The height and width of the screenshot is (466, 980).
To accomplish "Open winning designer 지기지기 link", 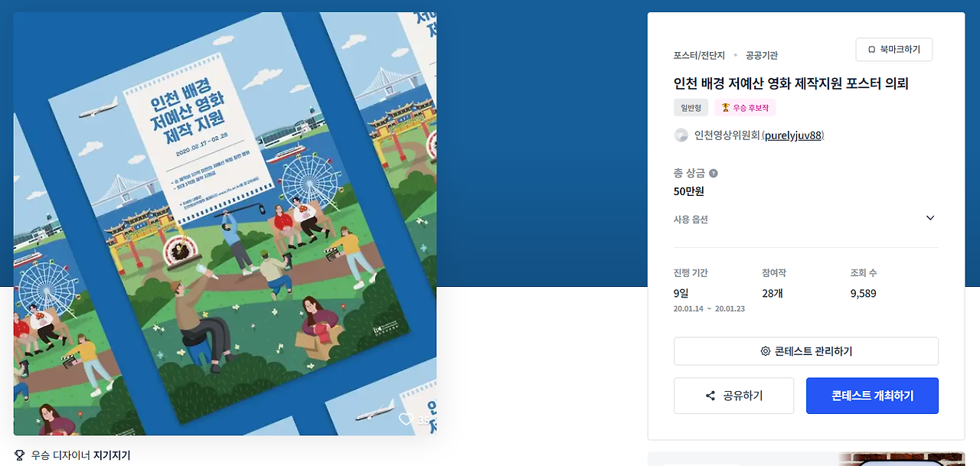I will pos(112,455).
